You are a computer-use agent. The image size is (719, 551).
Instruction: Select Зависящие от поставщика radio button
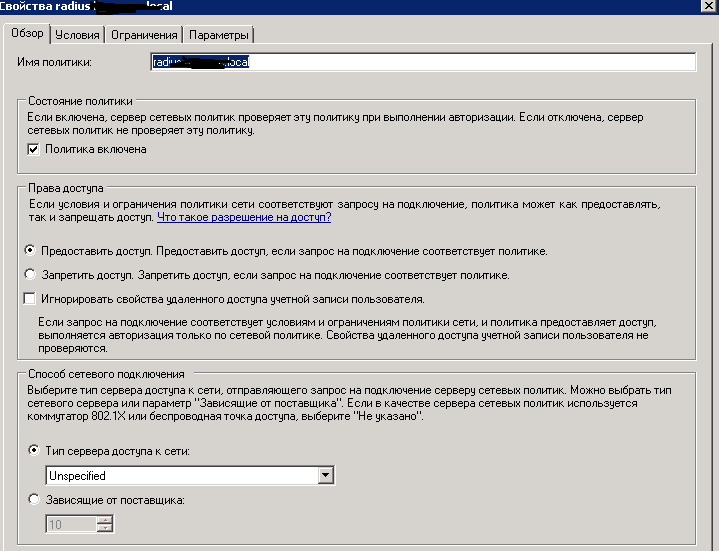[x=34, y=499]
